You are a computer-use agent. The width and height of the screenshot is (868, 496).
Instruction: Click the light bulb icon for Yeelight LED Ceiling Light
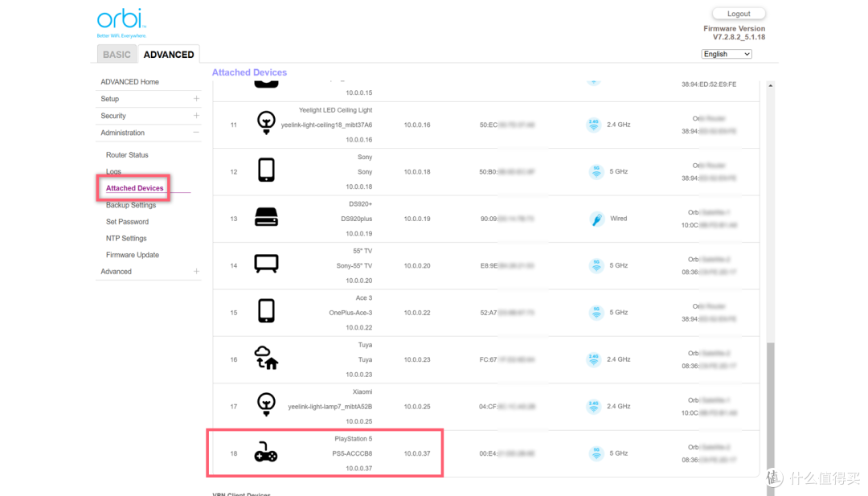[x=266, y=122]
